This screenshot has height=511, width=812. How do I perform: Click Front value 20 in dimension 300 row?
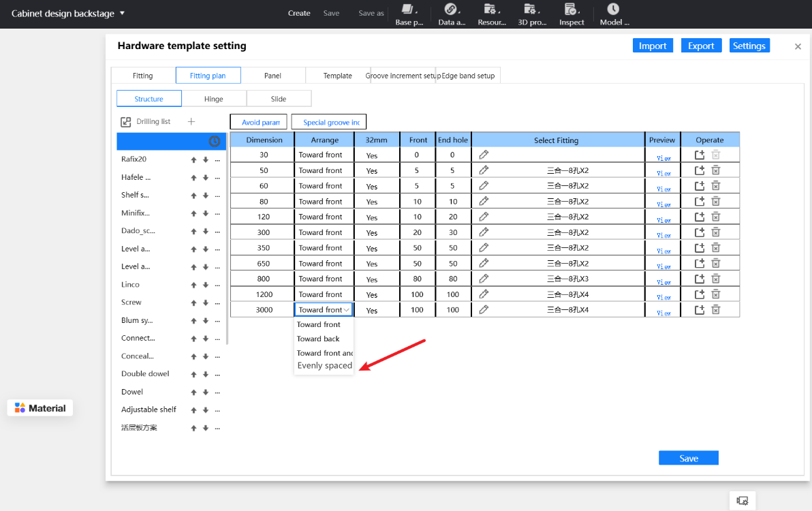(418, 232)
